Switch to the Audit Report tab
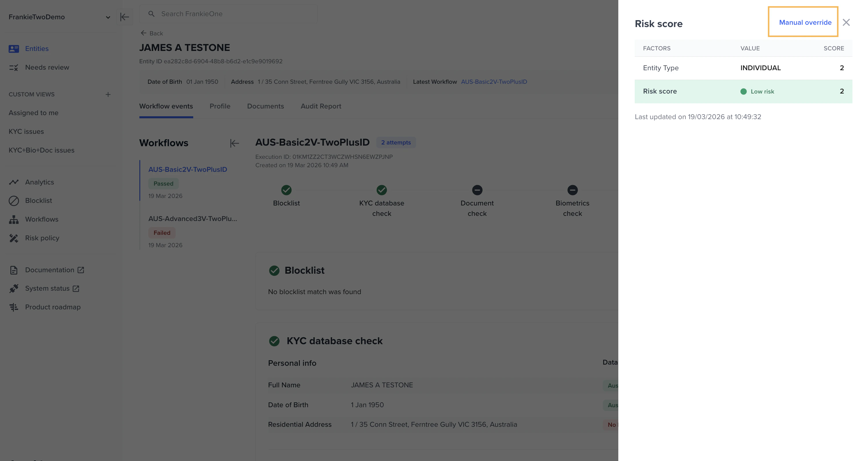 coord(321,106)
